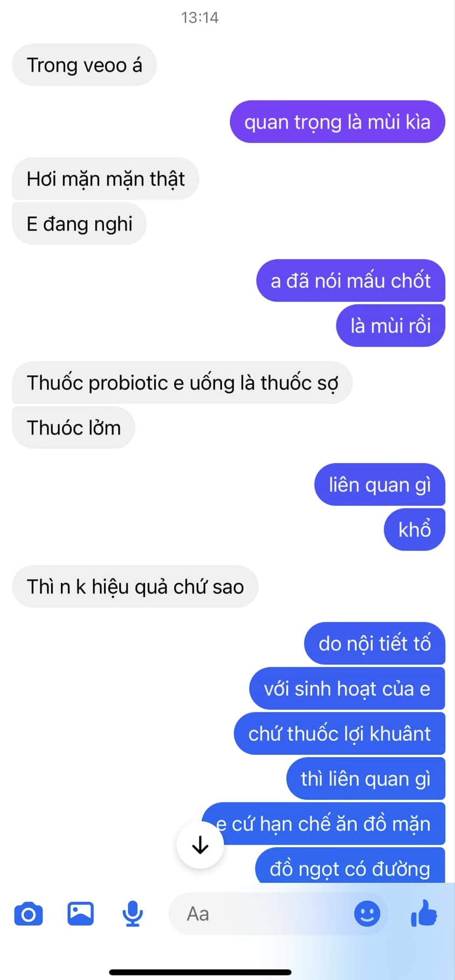Select message "Thì n k hiệu quả chứ sao"
455x980 pixels.
(x=135, y=587)
